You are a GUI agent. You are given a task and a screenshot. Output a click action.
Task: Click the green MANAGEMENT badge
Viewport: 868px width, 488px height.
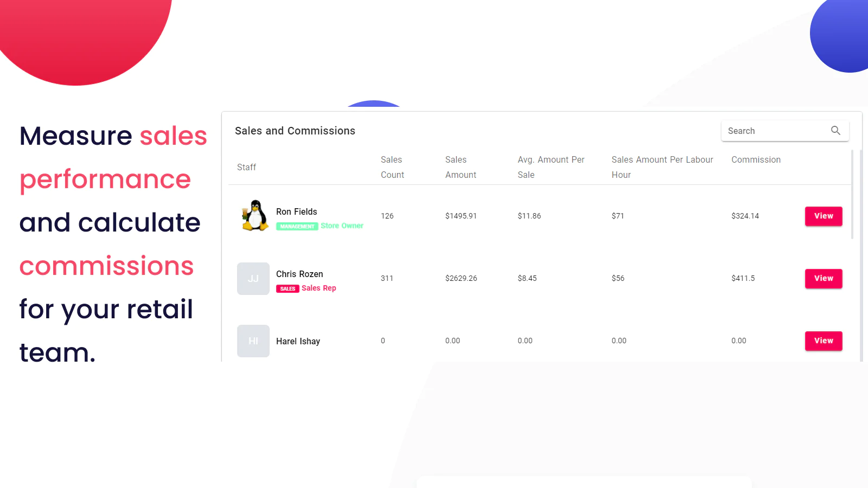pos(297,226)
